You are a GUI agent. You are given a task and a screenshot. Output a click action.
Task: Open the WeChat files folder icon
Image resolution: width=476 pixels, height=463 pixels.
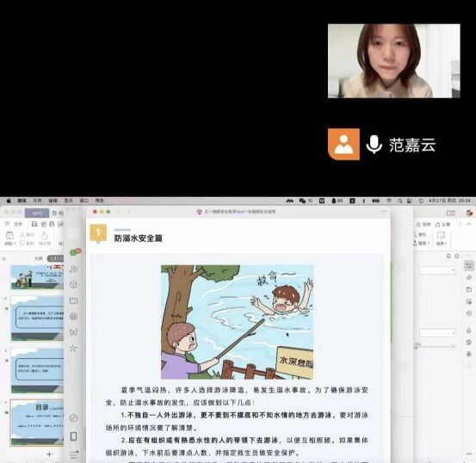pyautogui.click(x=73, y=300)
